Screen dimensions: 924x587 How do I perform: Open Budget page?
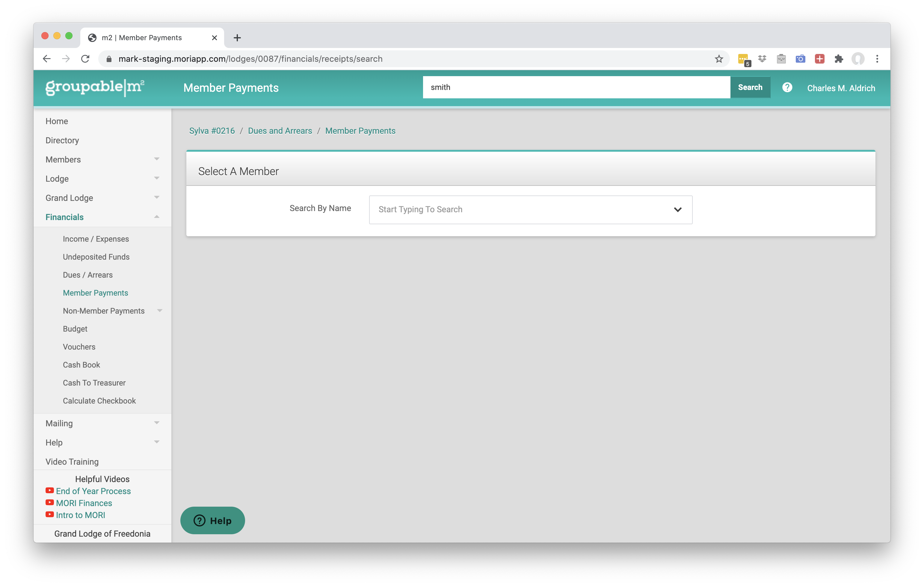75,329
